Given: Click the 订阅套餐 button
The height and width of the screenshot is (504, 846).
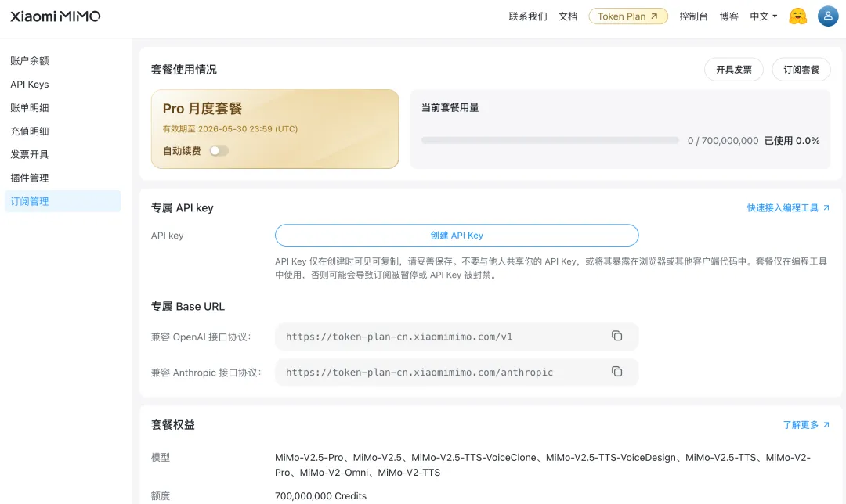Looking at the screenshot, I should pyautogui.click(x=801, y=70).
